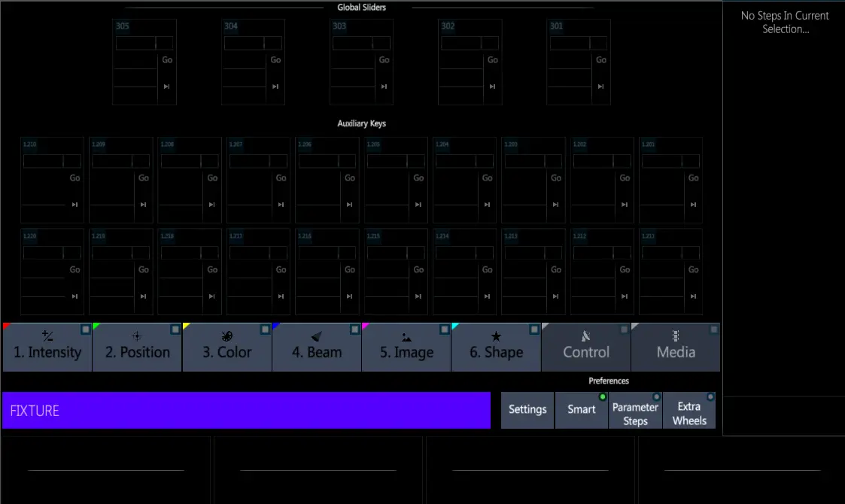Click the step-forward icon on auxiliary key 1.205

[x=418, y=205]
